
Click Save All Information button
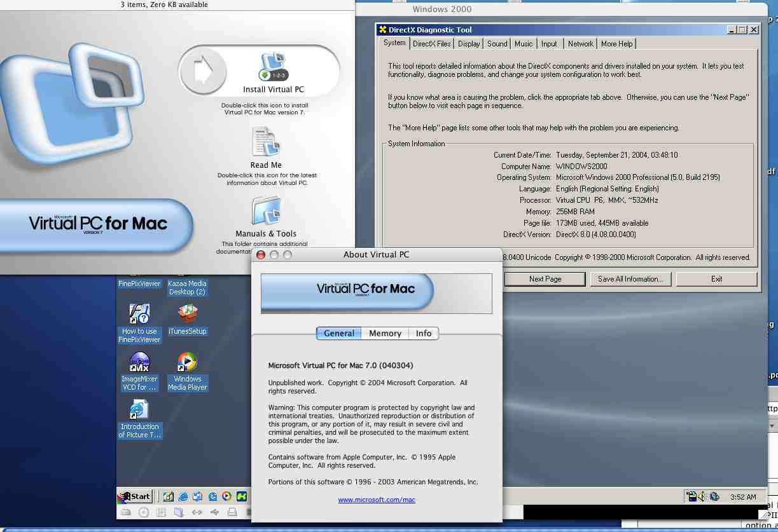(630, 279)
